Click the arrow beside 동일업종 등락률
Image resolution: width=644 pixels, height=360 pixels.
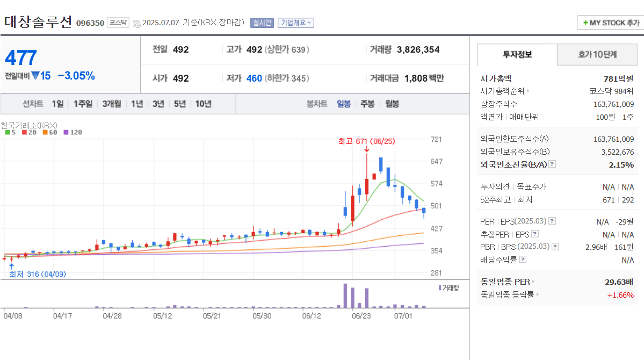(x=538, y=294)
